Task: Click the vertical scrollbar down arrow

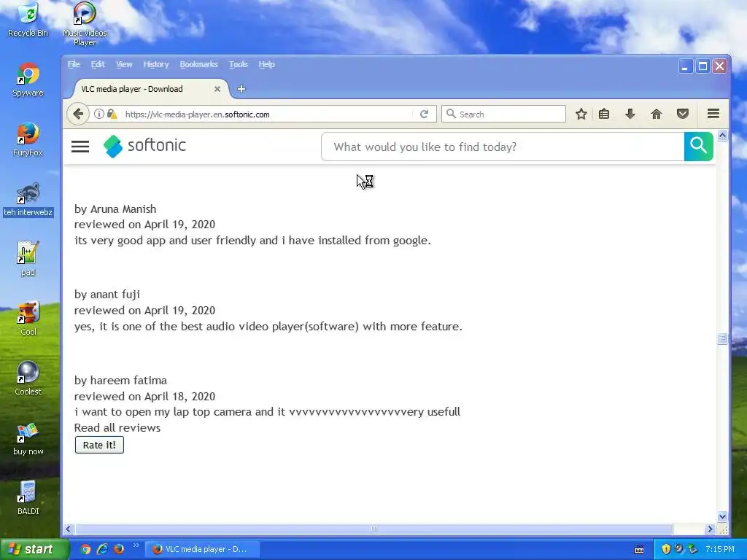Action: point(722,517)
